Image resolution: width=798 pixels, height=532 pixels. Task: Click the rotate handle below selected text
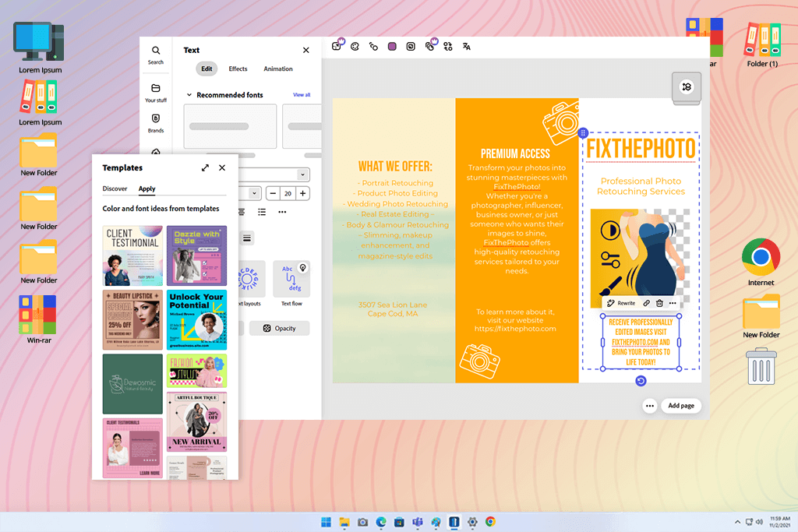point(641,380)
